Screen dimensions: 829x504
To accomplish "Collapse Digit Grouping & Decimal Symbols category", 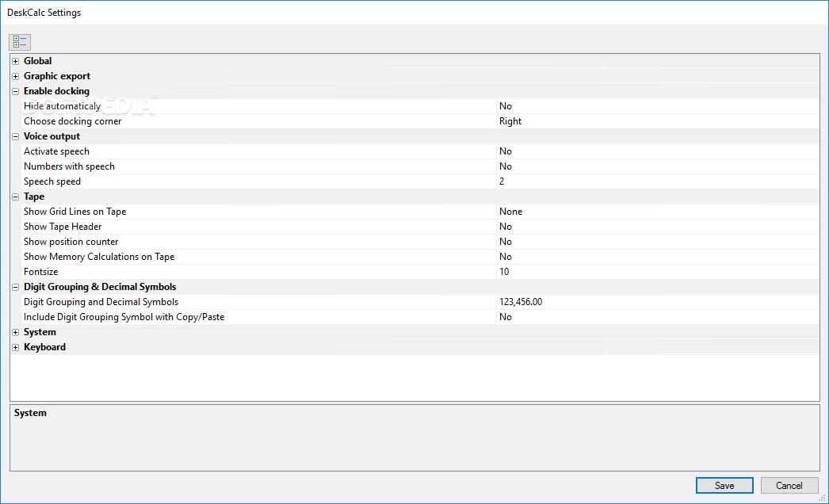I will point(15,287).
